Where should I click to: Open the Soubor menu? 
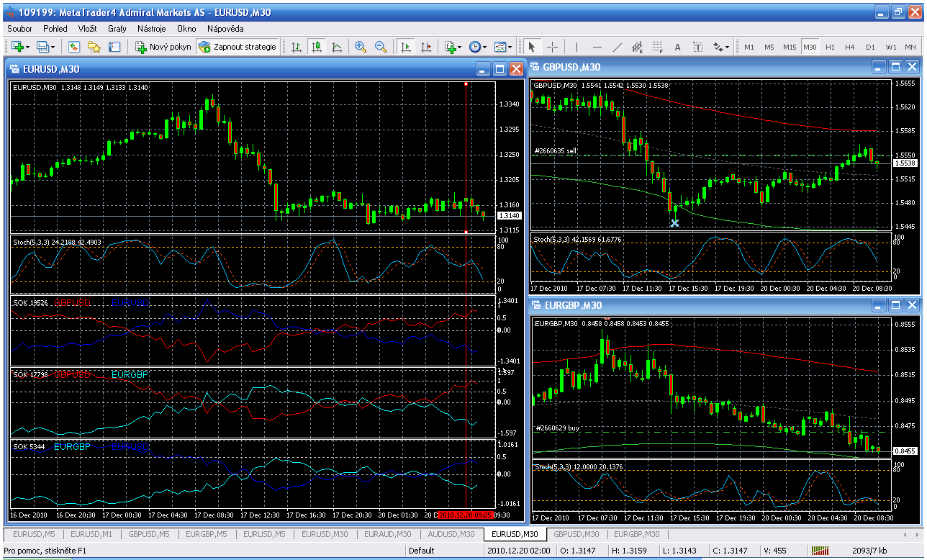pyautogui.click(x=19, y=29)
